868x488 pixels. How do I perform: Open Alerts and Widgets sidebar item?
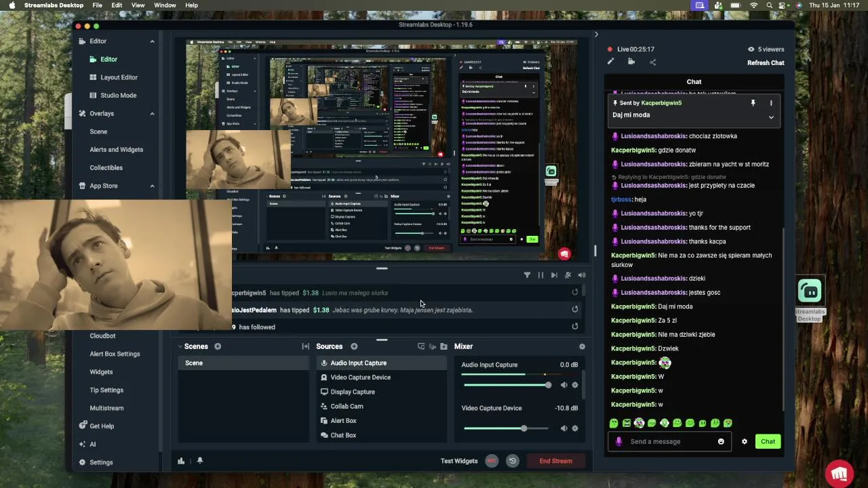[x=116, y=150]
